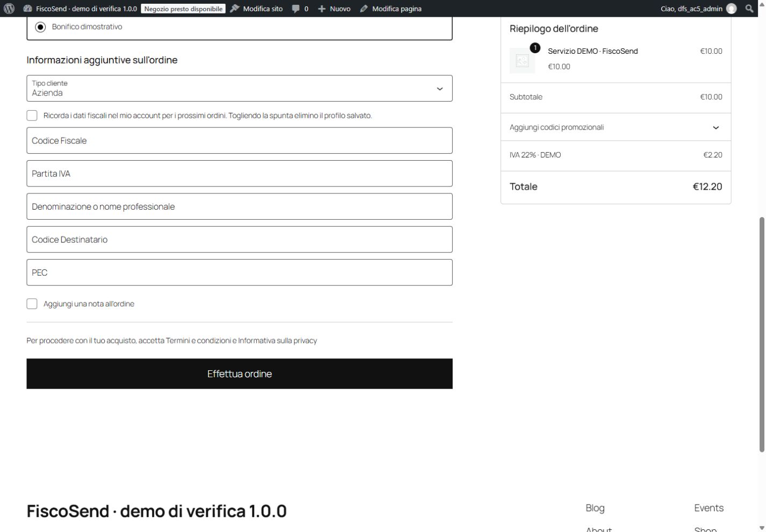This screenshot has width=766, height=532.
Task: Open the Termini e condizioni link
Action: (198, 341)
